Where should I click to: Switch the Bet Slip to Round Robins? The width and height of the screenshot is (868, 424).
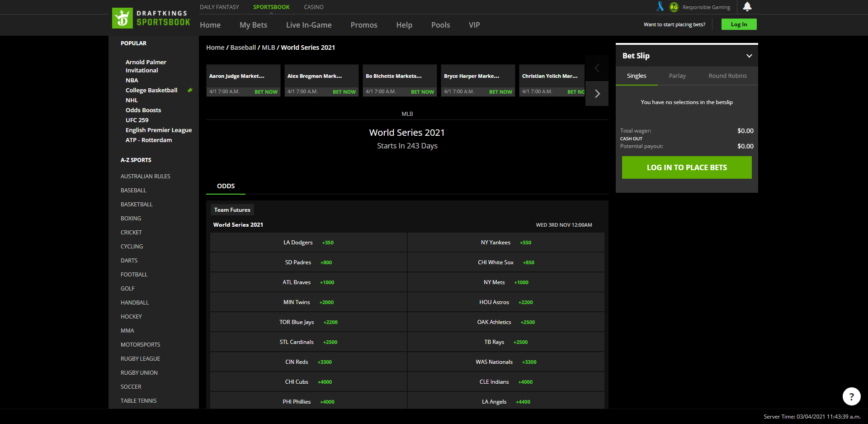coord(727,76)
